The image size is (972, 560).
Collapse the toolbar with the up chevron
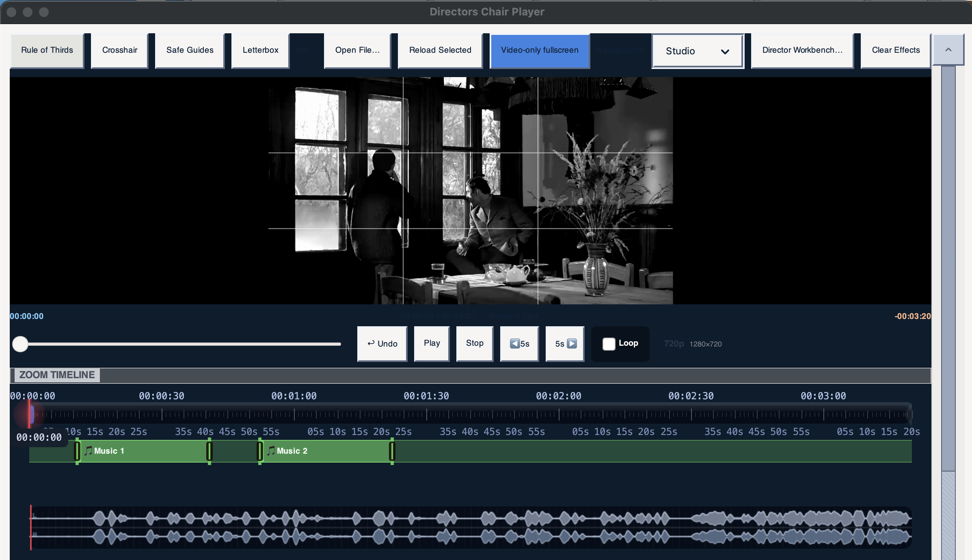[948, 50]
